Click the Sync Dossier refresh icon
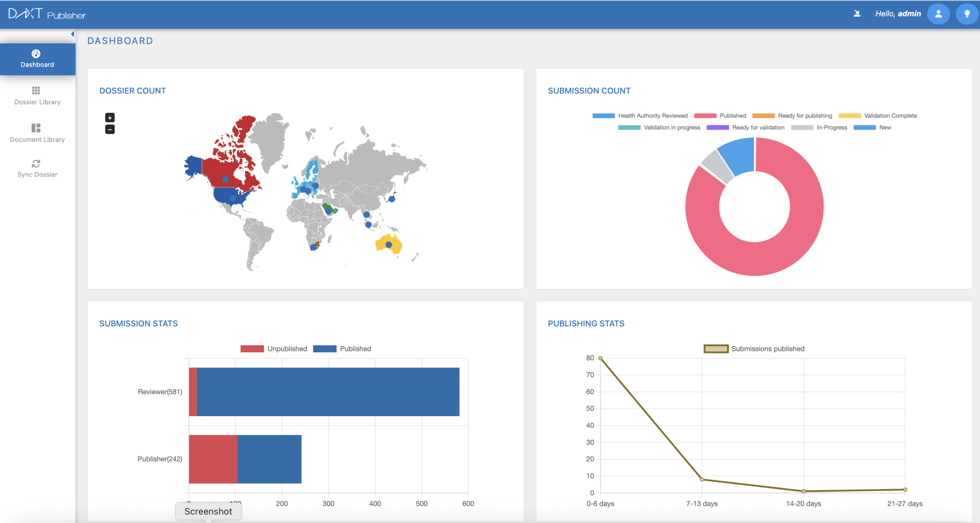Viewport: 980px width, 523px height. pos(36,164)
